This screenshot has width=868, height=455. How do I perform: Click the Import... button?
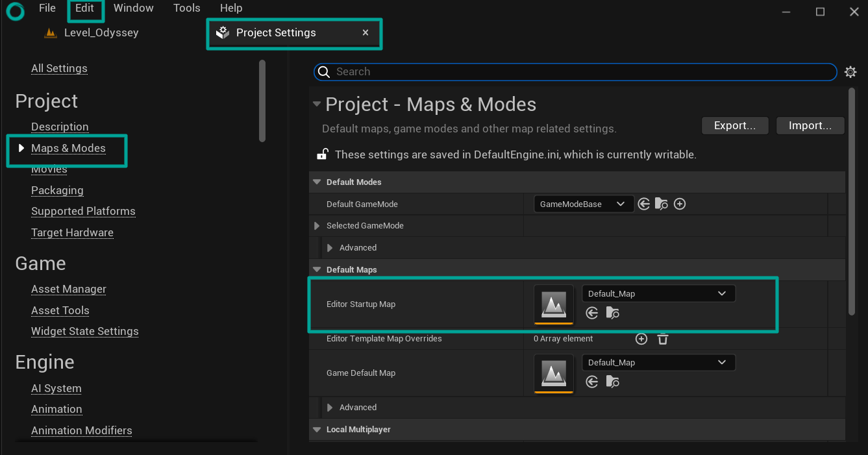coord(810,126)
